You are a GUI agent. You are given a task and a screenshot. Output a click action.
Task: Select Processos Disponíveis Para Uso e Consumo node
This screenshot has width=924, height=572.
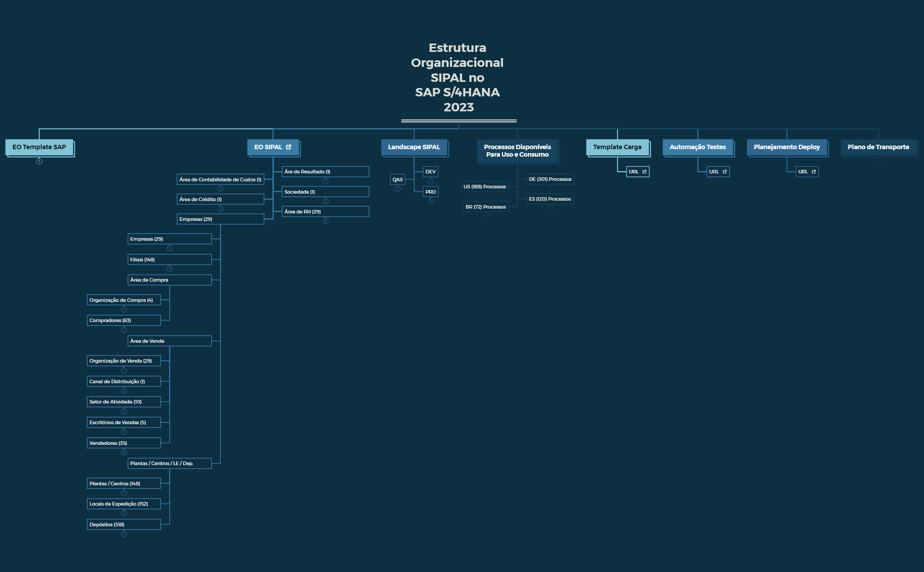click(517, 150)
